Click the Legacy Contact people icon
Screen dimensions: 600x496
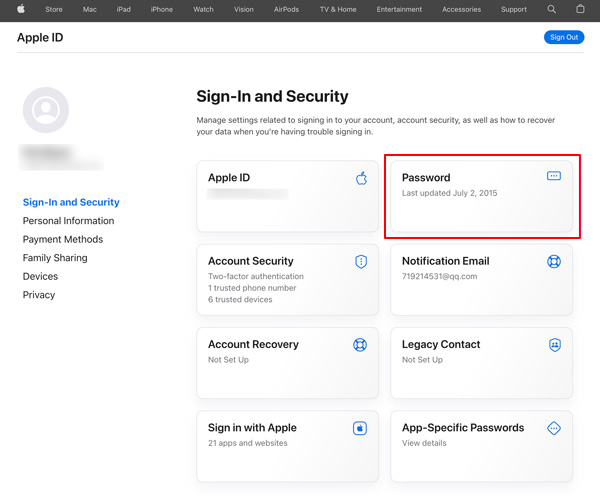pyautogui.click(x=555, y=345)
